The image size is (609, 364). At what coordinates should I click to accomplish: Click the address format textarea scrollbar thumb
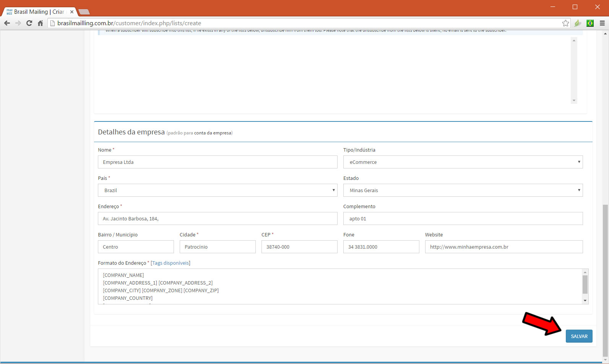point(585,285)
